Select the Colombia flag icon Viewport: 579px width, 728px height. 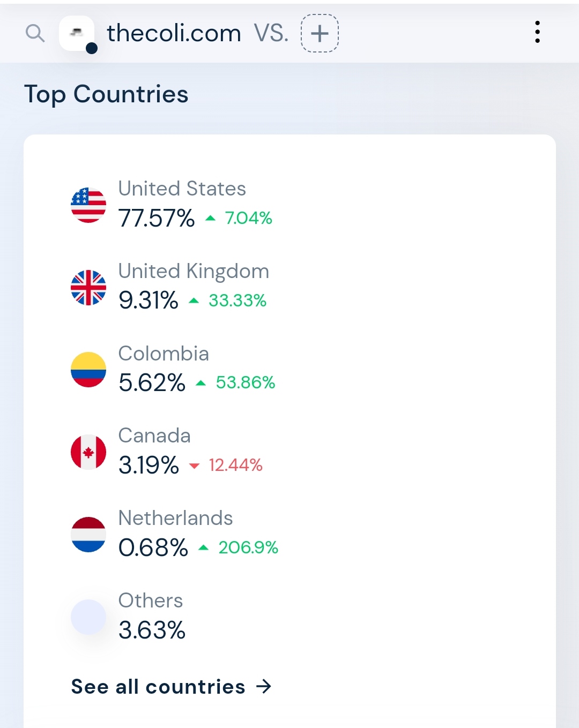pos(88,370)
